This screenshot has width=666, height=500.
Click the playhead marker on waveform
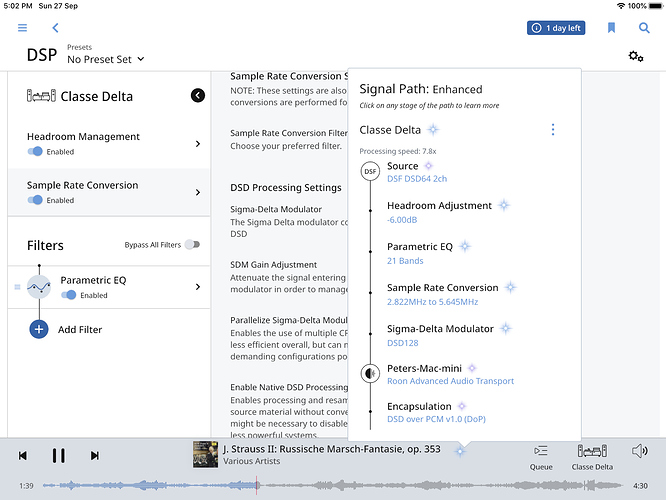[257, 485]
